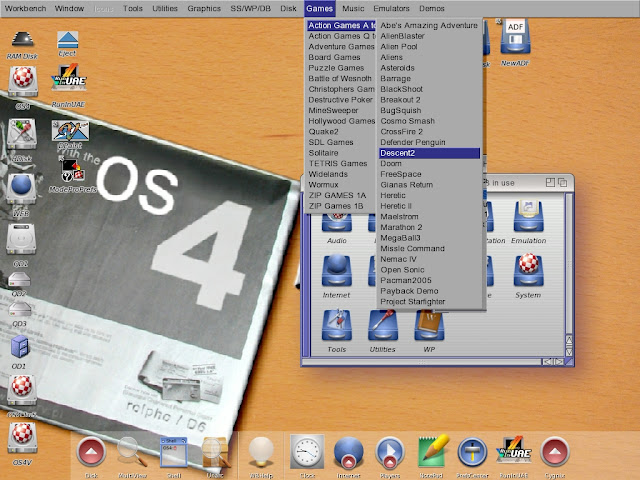640x480 pixels.
Task: Launch Doom from the Action Games submenu
Action: 391,163
